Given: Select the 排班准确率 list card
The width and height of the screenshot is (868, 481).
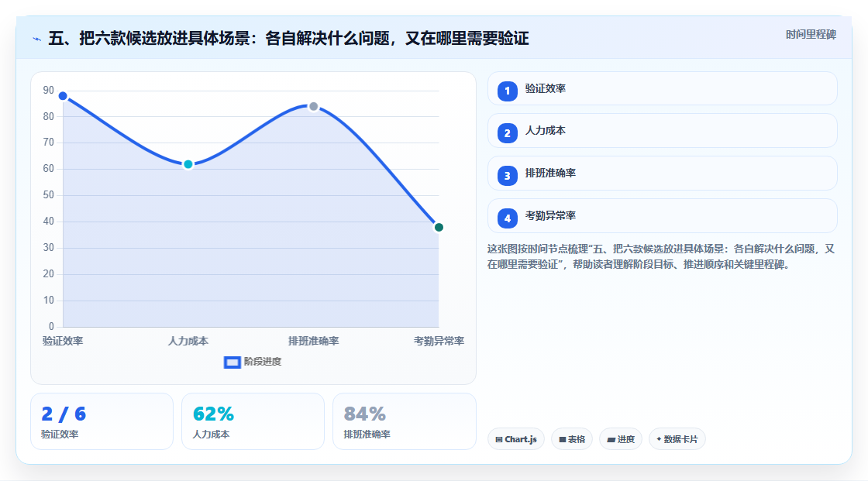Looking at the screenshot, I should click(662, 174).
